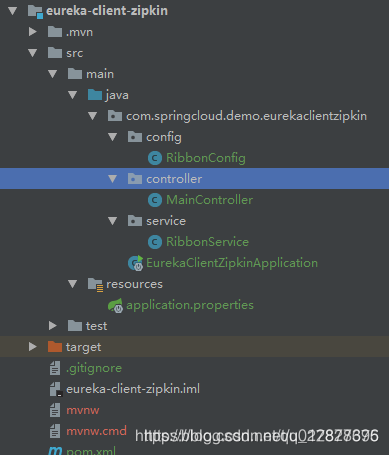The width and height of the screenshot is (389, 455).
Task: Open EurekaClientZipkinApplication class name
Action: [232, 263]
